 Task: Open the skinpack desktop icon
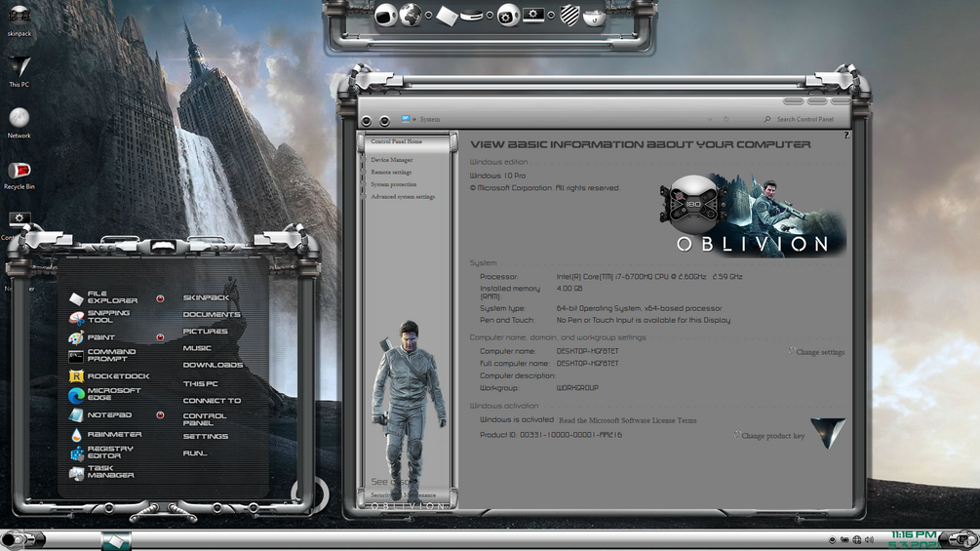(x=19, y=20)
